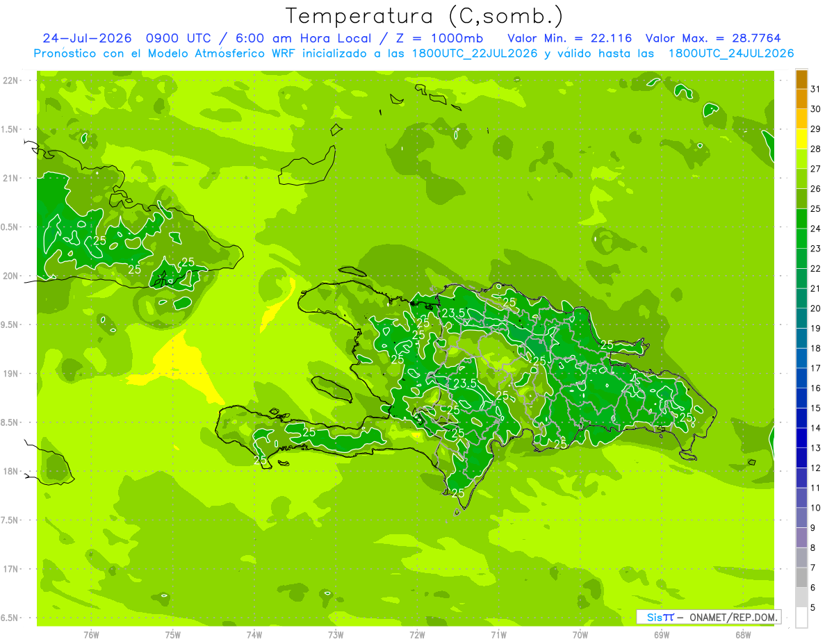
Task: Click the gold legend swatch between 29 and 30
Action: pyautogui.click(x=801, y=119)
